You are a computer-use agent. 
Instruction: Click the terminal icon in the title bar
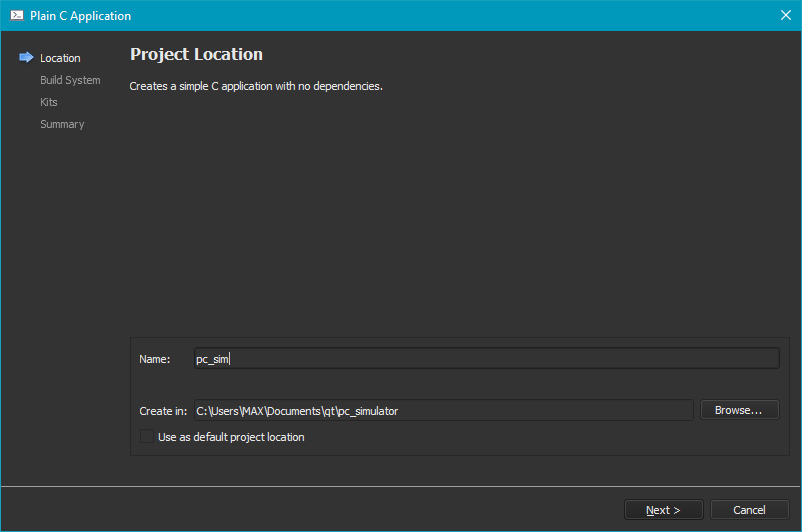click(x=17, y=15)
